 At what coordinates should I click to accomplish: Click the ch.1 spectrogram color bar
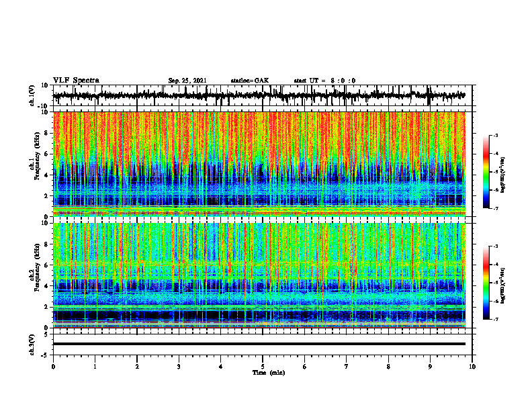(x=486, y=172)
